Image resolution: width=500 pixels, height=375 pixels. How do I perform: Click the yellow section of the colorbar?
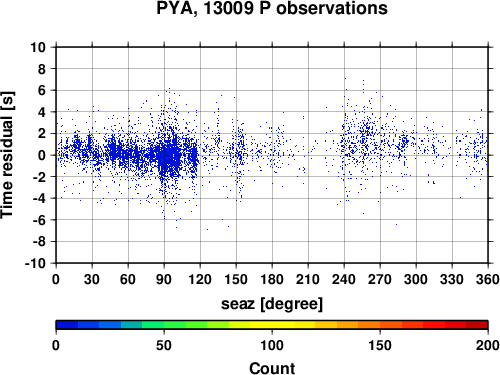(x=272, y=325)
